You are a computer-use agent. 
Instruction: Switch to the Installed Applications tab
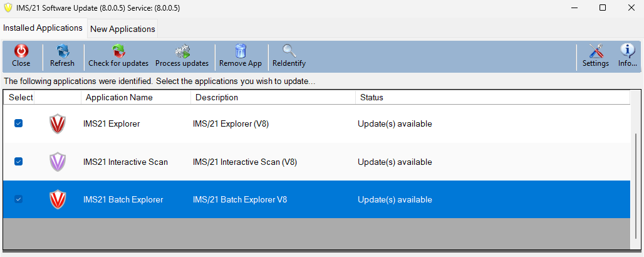click(43, 28)
